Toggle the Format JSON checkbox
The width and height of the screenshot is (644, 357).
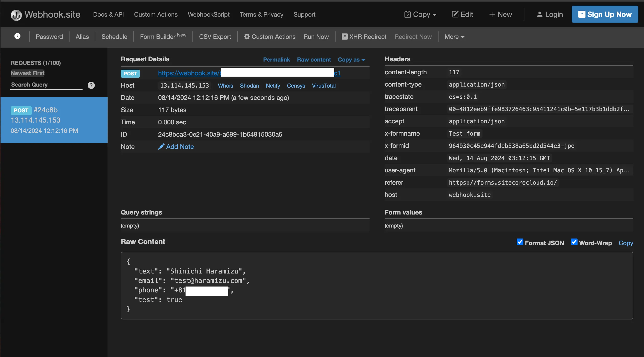[520, 242]
